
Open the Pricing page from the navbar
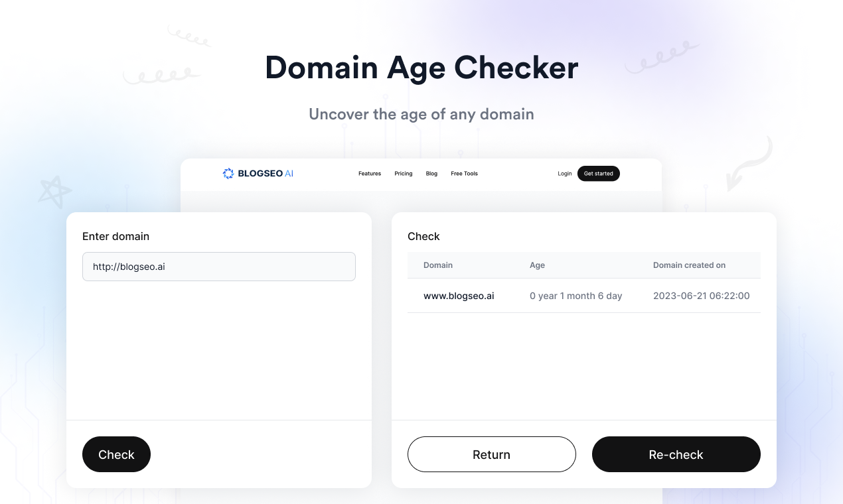pyautogui.click(x=403, y=174)
